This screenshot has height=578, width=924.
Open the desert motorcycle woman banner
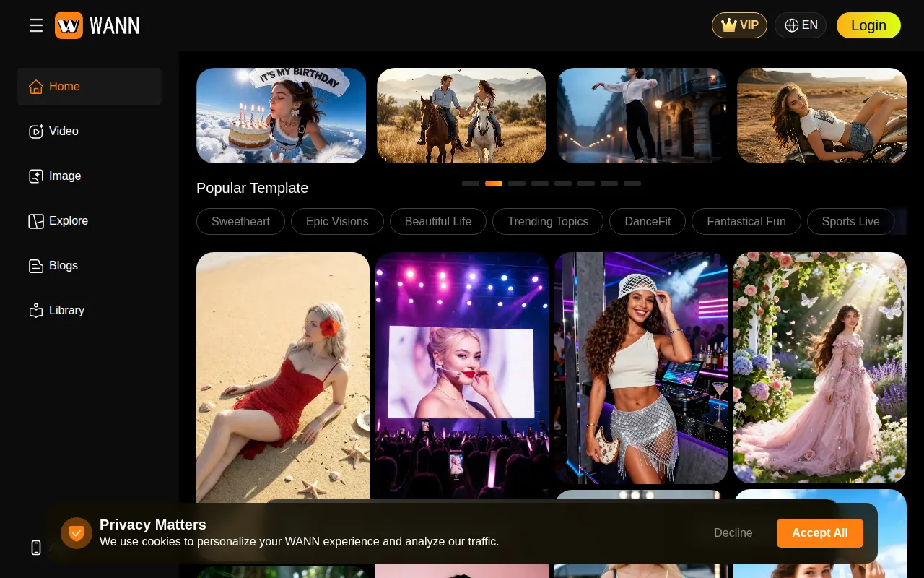pyautogui.click(x=821, y=116)
